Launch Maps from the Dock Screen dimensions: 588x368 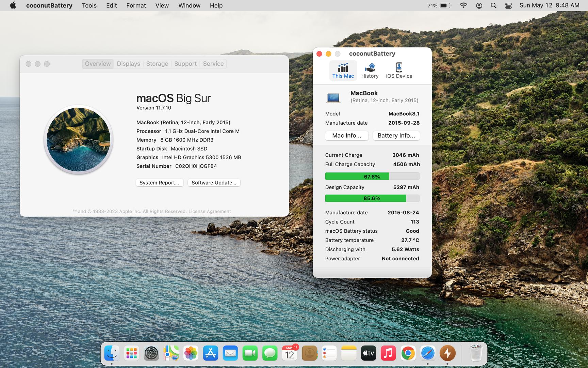pos(171,353)
